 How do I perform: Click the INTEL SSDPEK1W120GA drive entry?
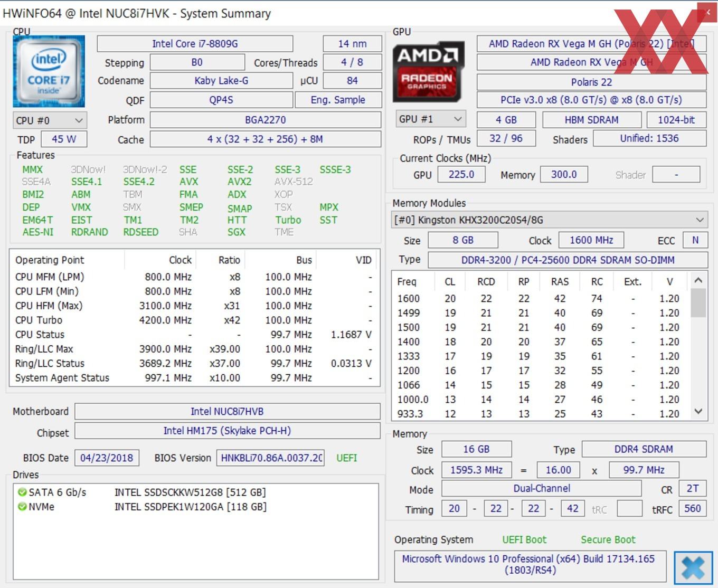coord(191,507)
